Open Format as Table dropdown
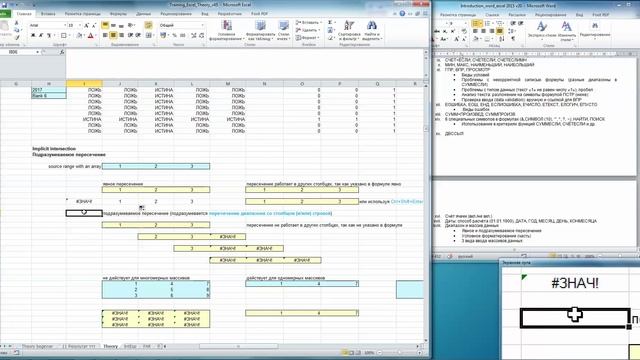This screenshot has height=360, width=640. (260, 31)
